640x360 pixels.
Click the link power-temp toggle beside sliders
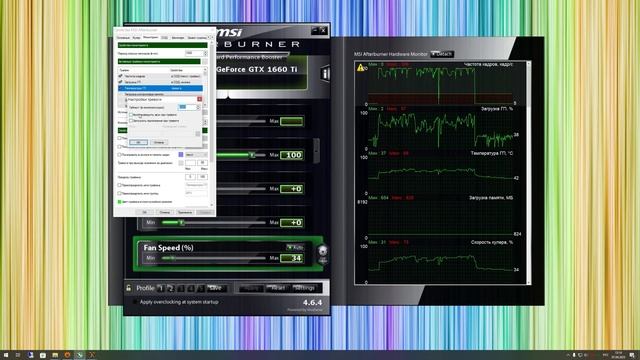(316, 150)
